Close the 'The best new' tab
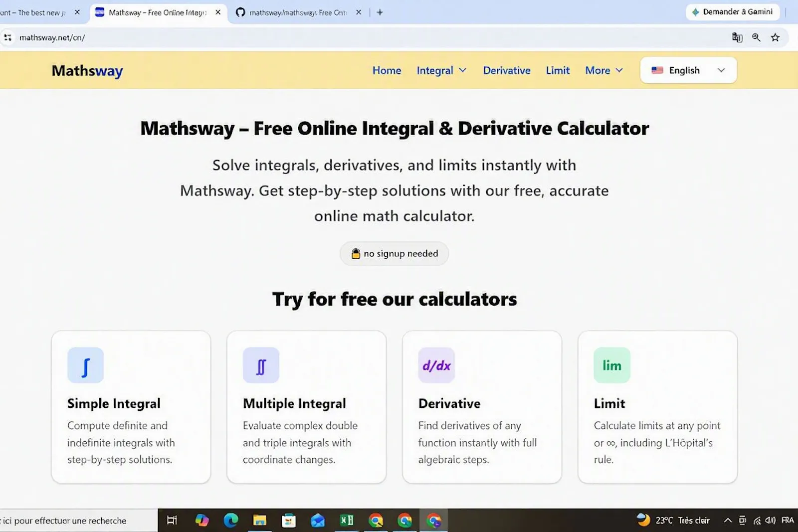The height and width of the screenshot is (532, 798). pos(77,12)
